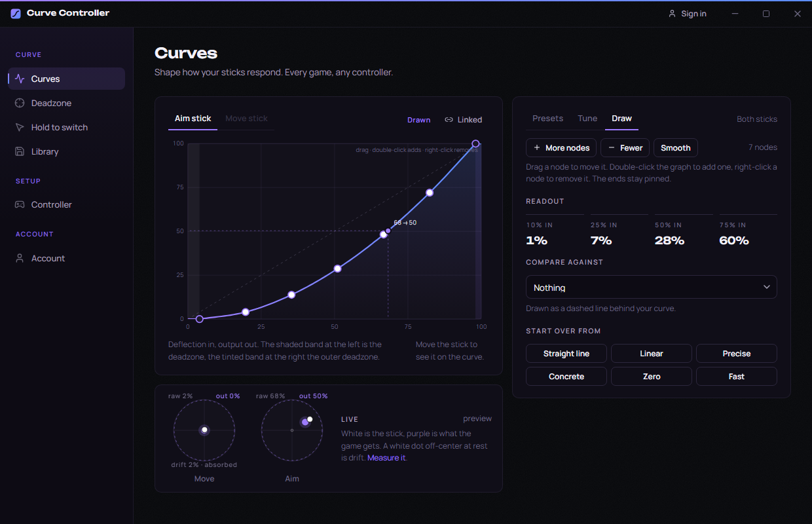Click the preview label in Live panel
This screenshot has width=812, height=524.
(x=477, y=419)
